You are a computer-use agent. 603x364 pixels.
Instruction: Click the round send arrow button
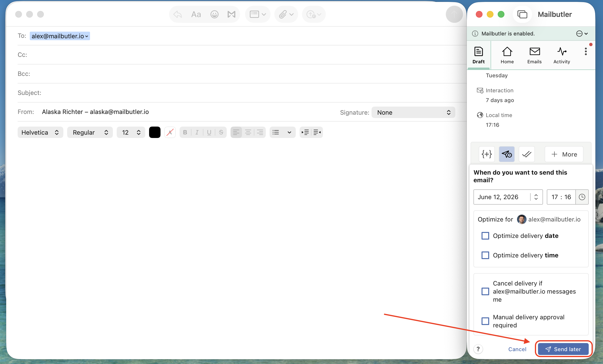454,15
